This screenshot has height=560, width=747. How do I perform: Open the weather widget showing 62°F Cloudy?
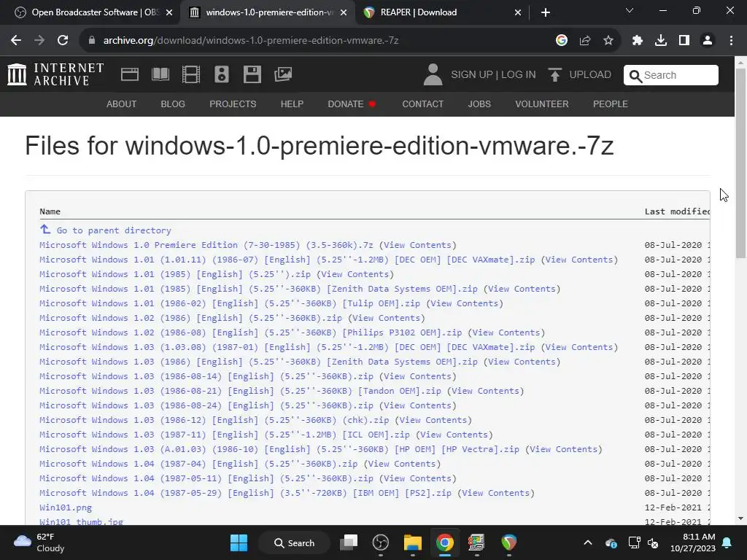click(x=39, y=542)
